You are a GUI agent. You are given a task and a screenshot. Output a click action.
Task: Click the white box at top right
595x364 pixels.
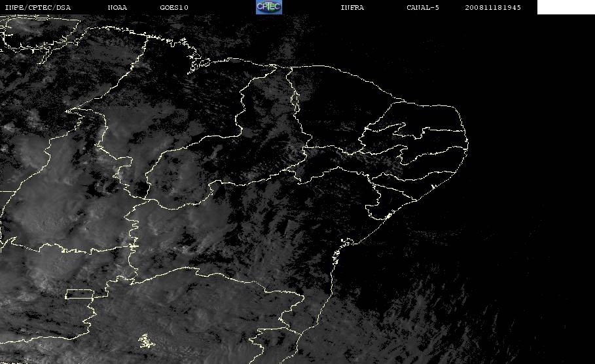(566, 7)
